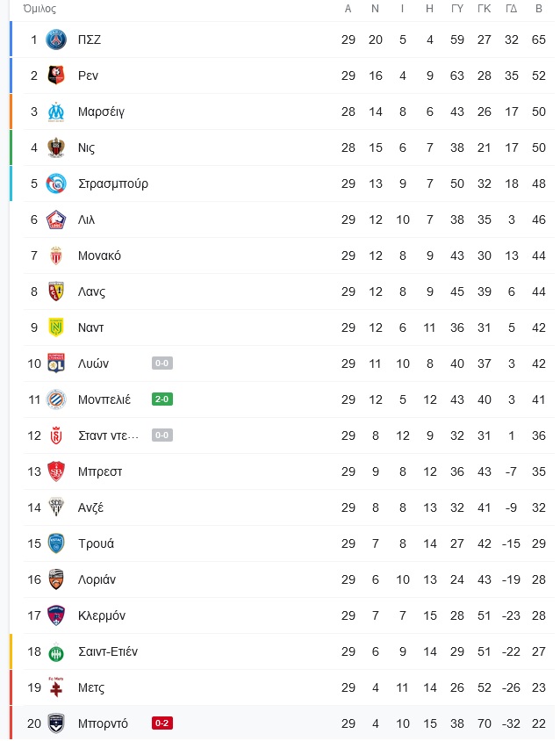Select the Μαρσέιγ club crest
This screenshot has height=741, width=560.
point(56,112)
